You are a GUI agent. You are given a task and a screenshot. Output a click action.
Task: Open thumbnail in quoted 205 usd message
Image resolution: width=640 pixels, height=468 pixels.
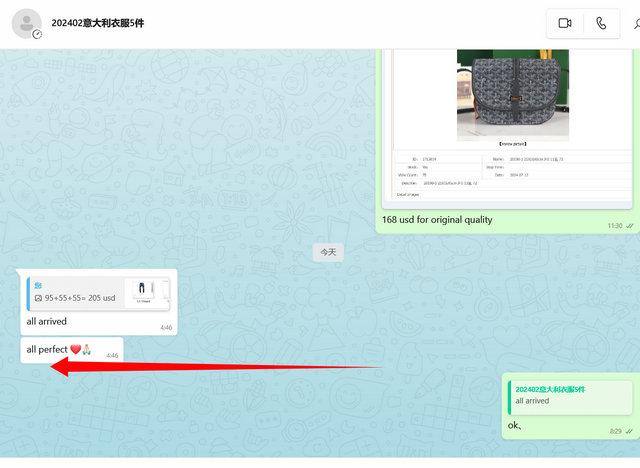[x=147, y=293]
